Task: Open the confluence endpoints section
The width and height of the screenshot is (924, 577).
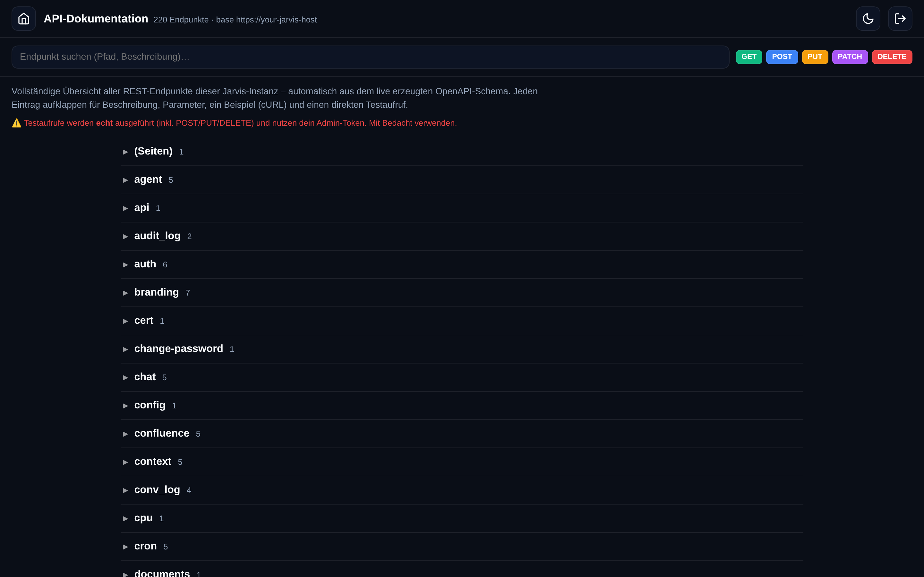Action: (x=462, y=434)
